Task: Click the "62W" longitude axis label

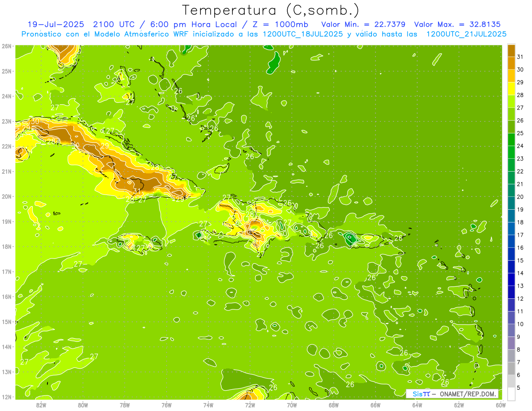Action: pyautogui.click(x=459, y=405)
